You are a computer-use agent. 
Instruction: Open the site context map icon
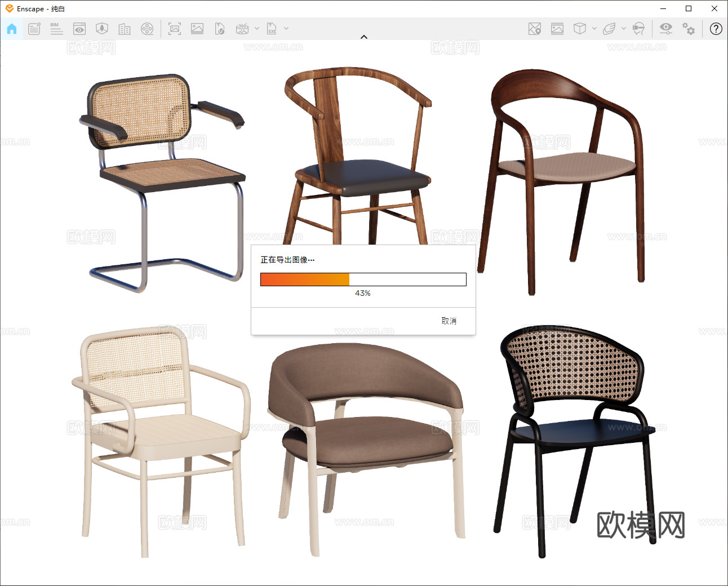coord(102,29)
